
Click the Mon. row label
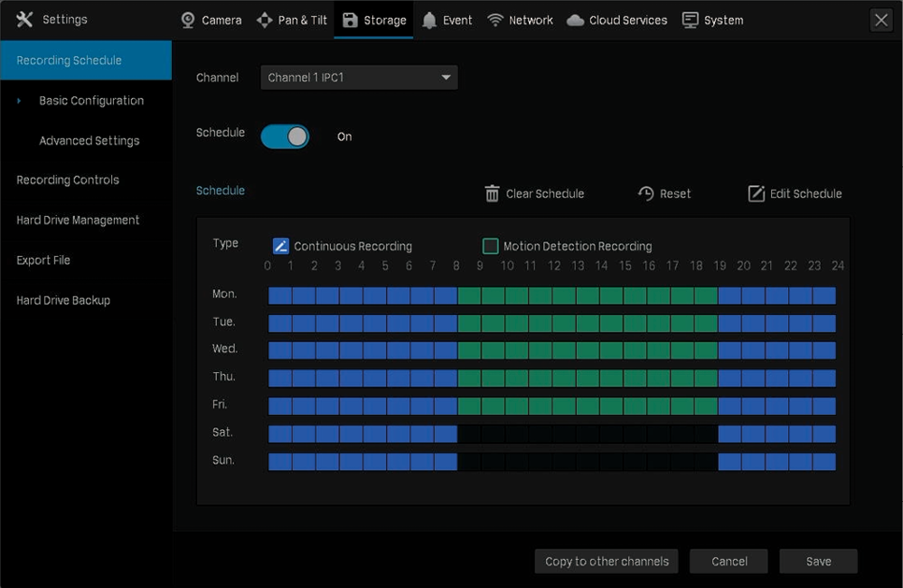(x=224, y=294)
